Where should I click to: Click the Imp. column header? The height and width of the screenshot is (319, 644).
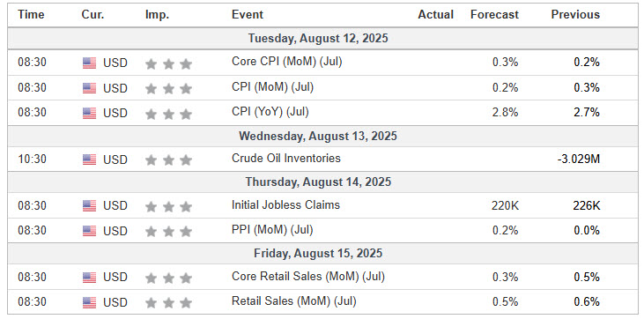tap(157, 15)
